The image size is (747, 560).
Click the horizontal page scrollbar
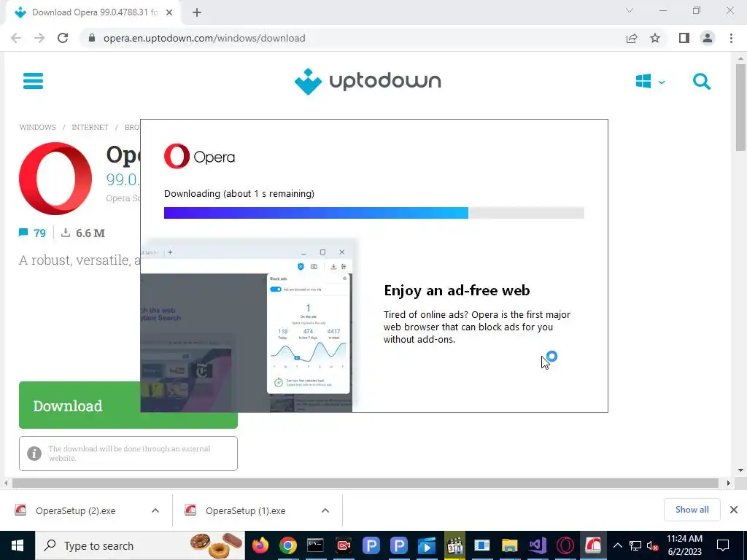pos(365,483)
